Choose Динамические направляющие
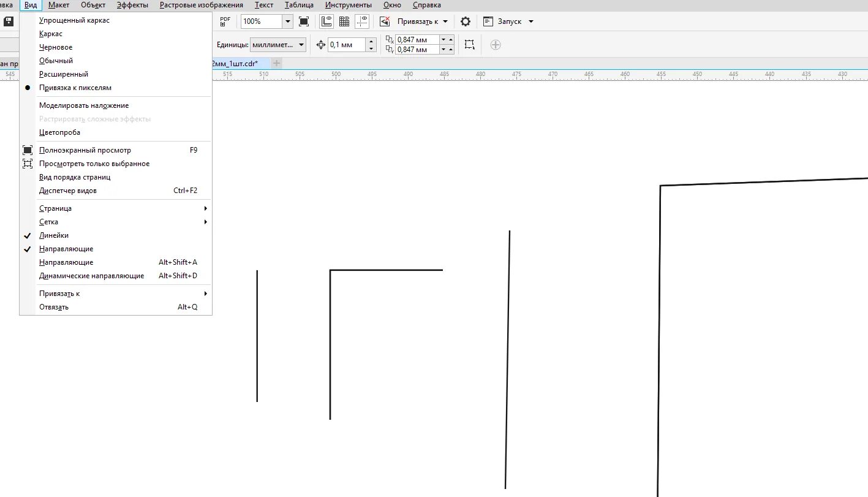This screenshot has height=497, width=868. [x=116, y=276]
